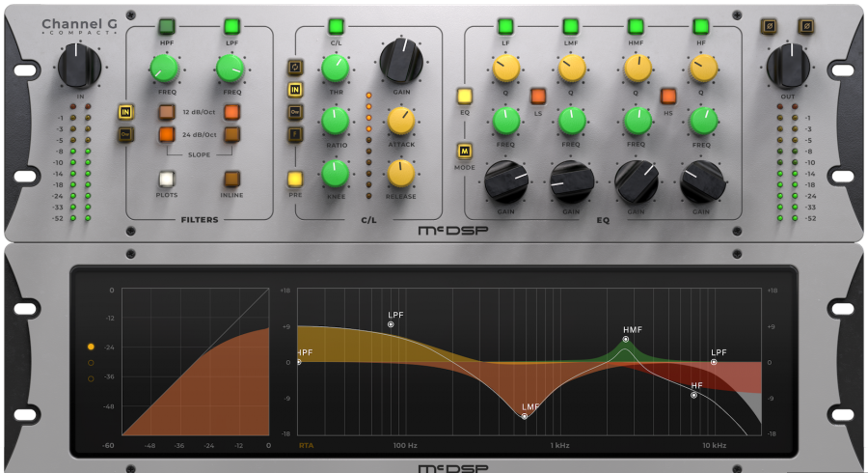The height and width of the screenshot is (473, 868).
Task: Click the LMF band FREQ knob
Action: [x=571, y=122]
